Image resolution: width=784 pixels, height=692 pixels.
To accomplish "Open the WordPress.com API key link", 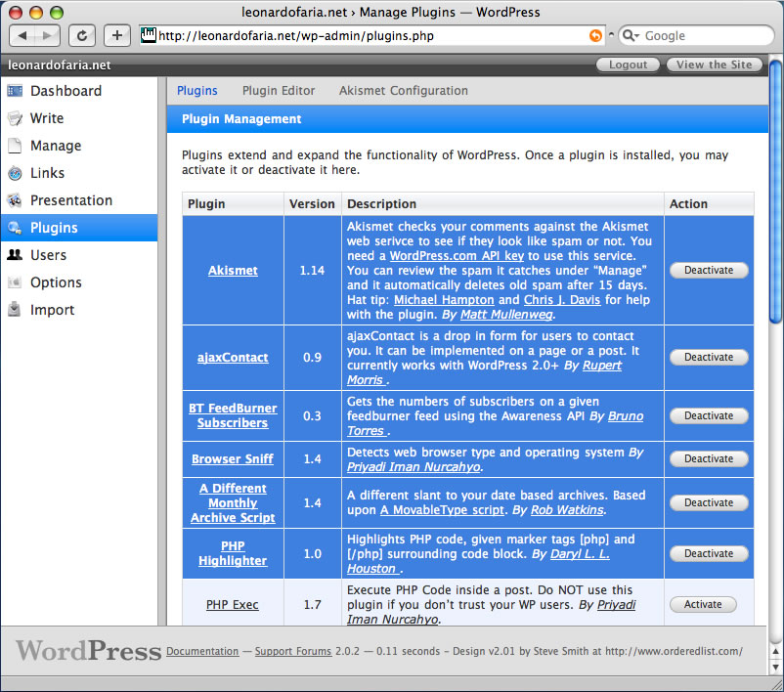I will point(457,255).
